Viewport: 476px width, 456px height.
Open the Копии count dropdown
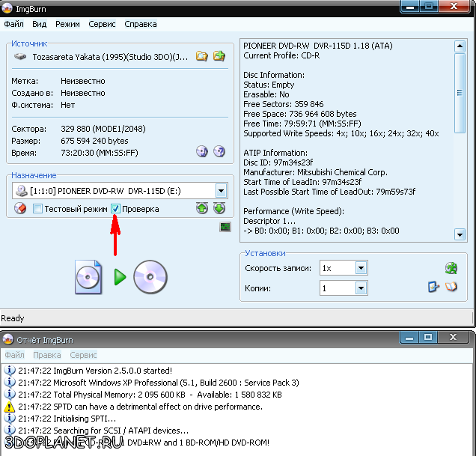[361, 288]
